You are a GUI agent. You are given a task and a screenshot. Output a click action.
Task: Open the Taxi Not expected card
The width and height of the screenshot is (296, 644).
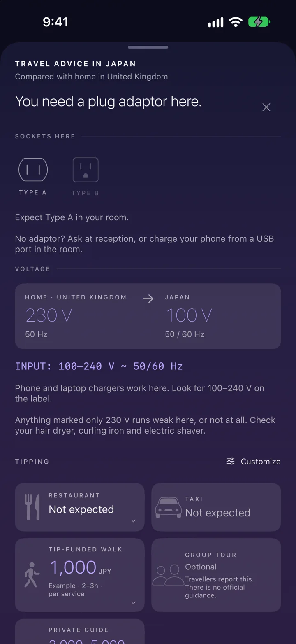pyautogui.click(x=216, y=507)
